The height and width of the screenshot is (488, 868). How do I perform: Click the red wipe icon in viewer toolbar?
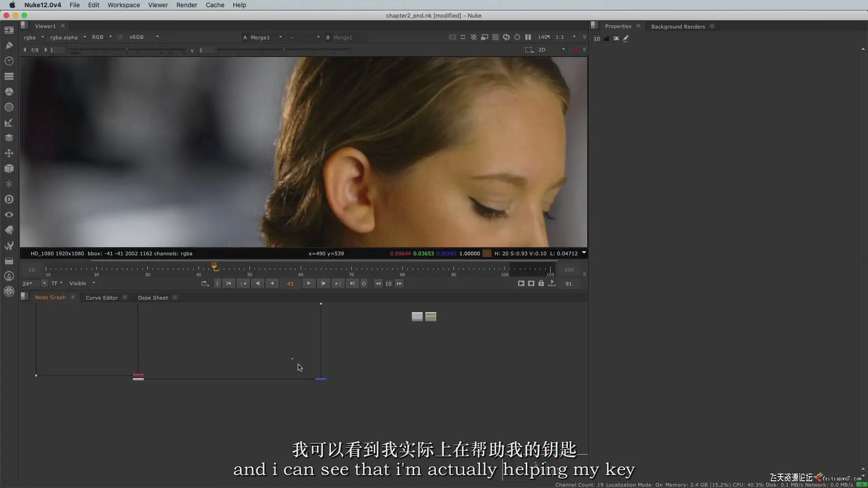[576, 50]
